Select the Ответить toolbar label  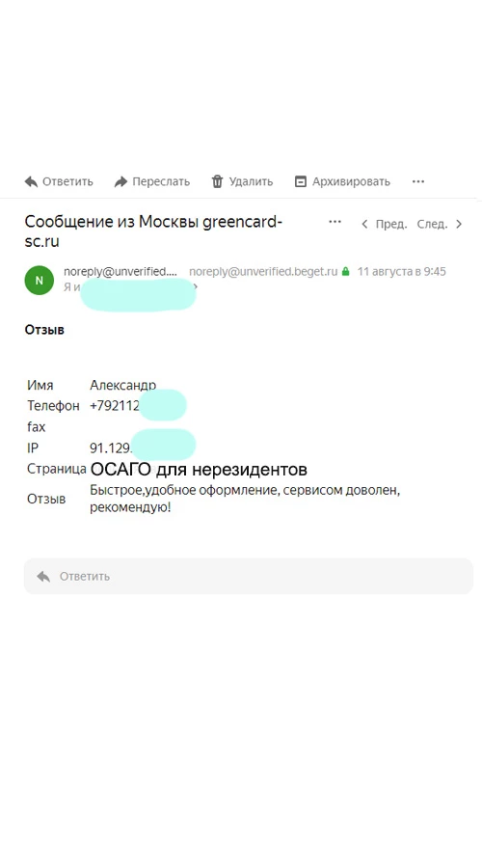(67, 181)
